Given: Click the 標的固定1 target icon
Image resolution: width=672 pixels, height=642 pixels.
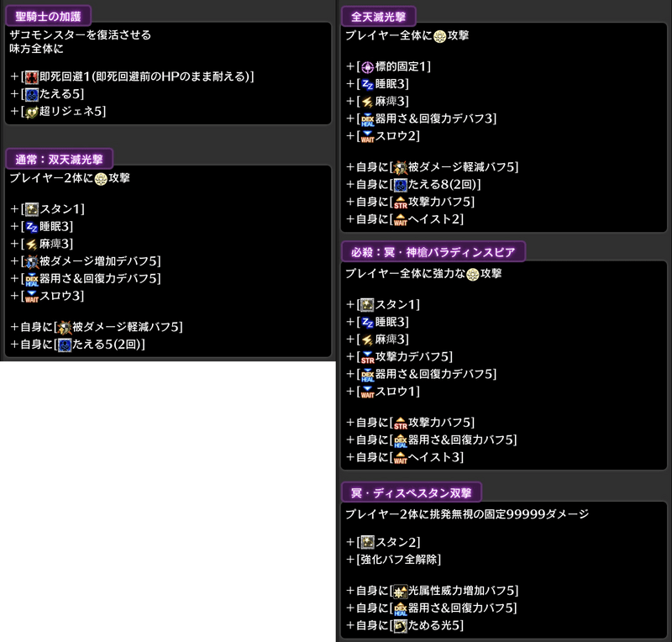Looking at the screenshot, I should (366, 66).
